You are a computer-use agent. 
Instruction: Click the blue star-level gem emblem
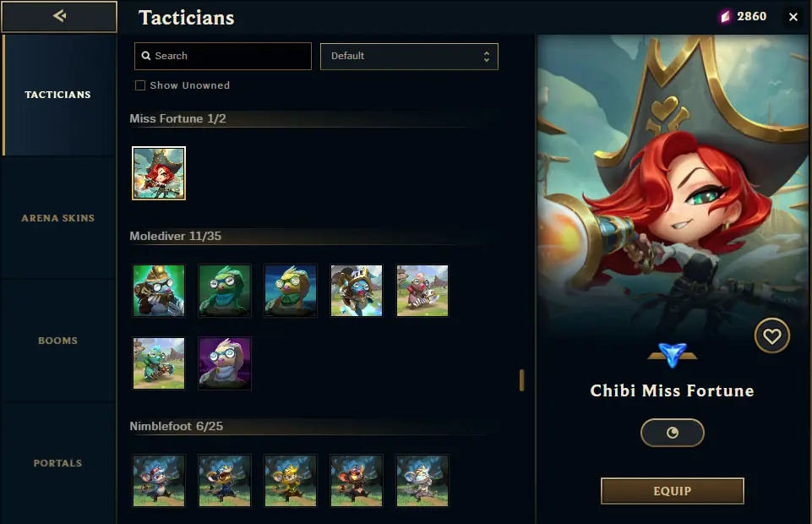coord(673,355)
